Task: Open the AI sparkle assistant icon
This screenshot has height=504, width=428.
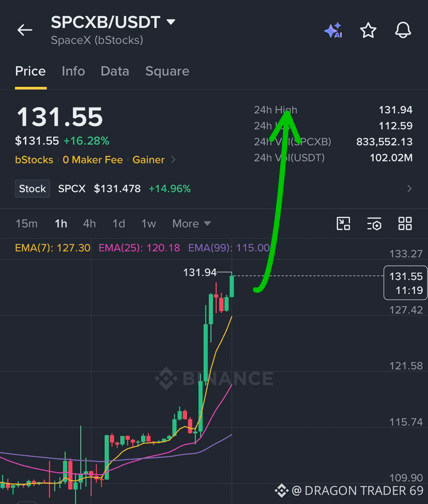Action: click(x=333, y=30)
